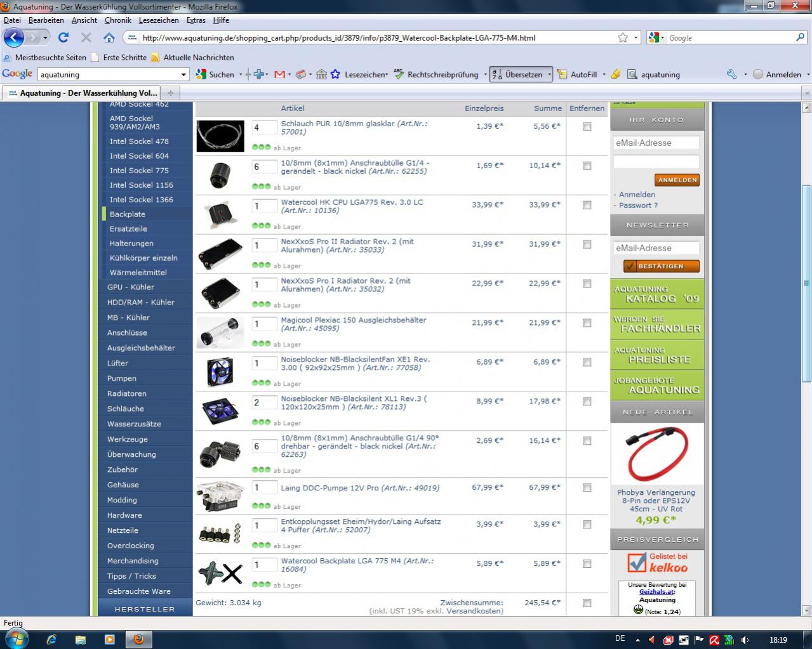The image size is (812, 649).
Task: Open Windows Explorer folder from taskbar
Action: pyautogui.click(x=81, y=639)
